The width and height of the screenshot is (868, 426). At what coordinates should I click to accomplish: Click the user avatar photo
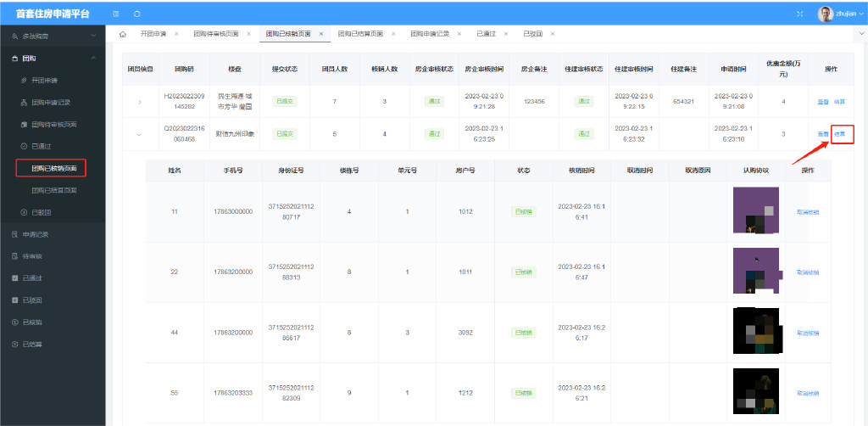(826, 14)
